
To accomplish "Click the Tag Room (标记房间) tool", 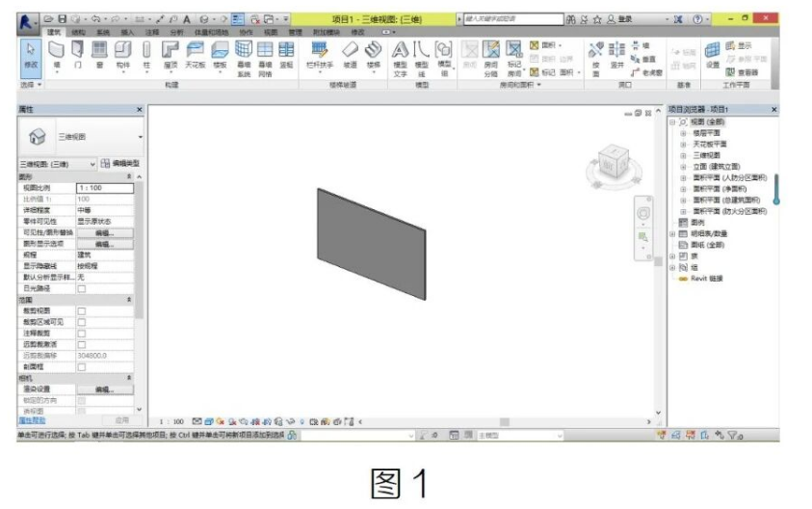I will pos(514,58).
